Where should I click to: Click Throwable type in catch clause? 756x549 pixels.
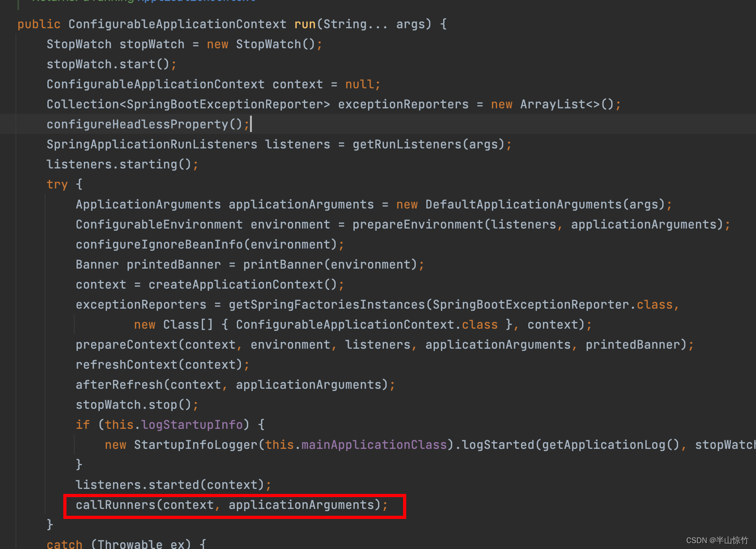pyautogui.click(x=130, y=544)
